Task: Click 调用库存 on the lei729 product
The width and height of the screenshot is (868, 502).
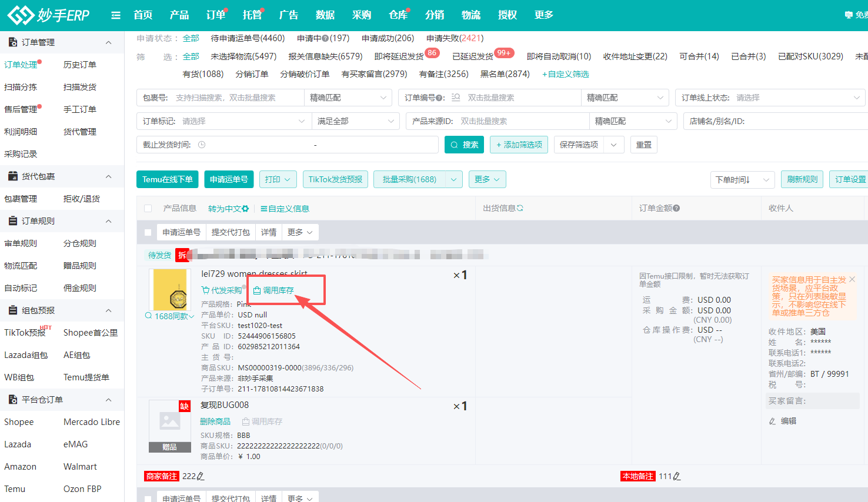Action: (273, 290)
